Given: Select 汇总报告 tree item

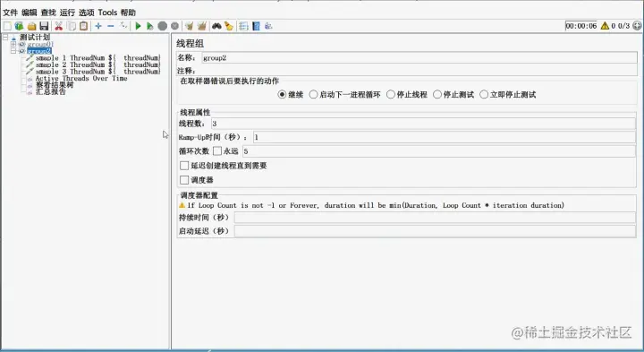Looking at the screenshot, I should click(x=50, y=91).
